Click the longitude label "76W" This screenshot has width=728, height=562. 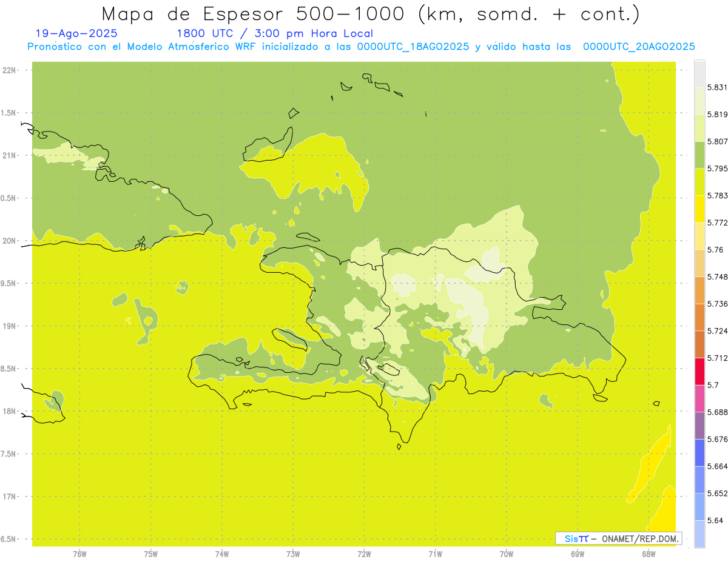[79, 554]
